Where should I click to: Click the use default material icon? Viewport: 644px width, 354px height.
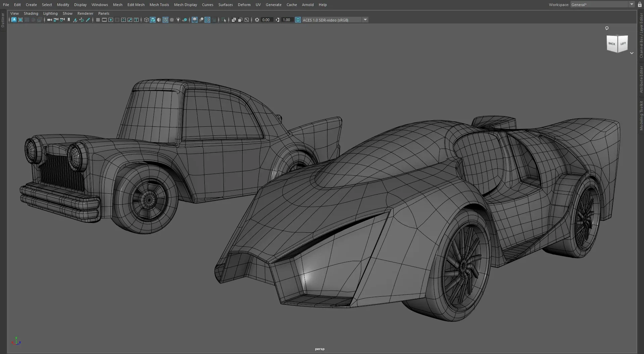(159, 20)
